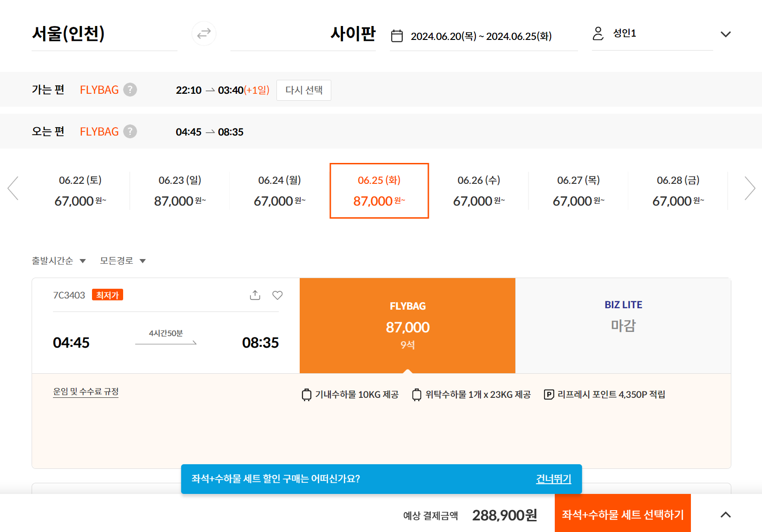This screenshot has width=762, height=532.
Task: Toggle the heart to favorite flight 7C3403
Action: coord(277,295)
